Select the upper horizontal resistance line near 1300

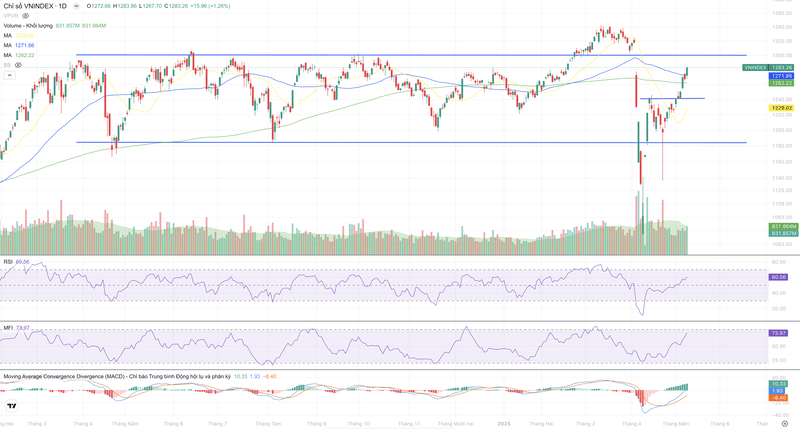(411, 55)
